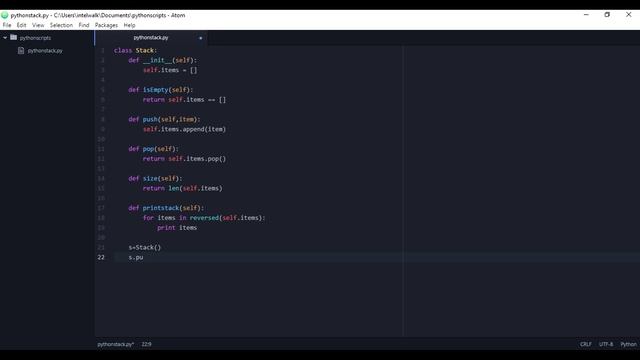This screenshot has width=640, height=360.
Task: Minimize the Atom window
Action: 586,15
